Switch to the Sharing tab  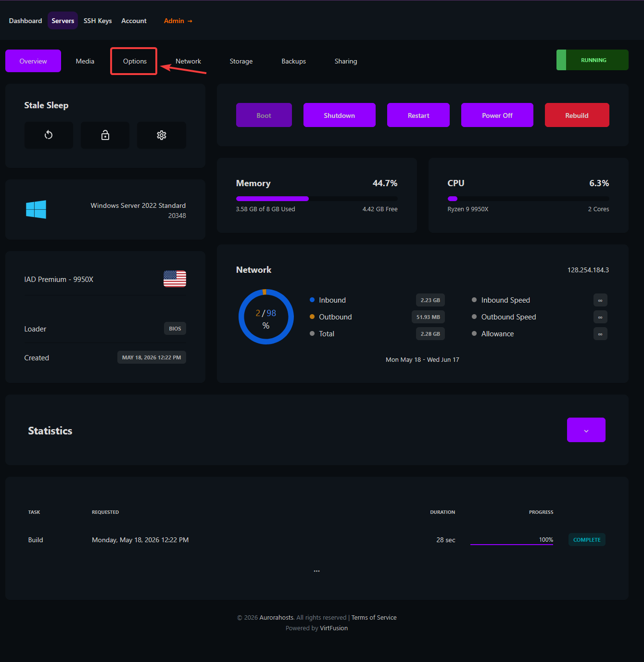tap(346, 61)
